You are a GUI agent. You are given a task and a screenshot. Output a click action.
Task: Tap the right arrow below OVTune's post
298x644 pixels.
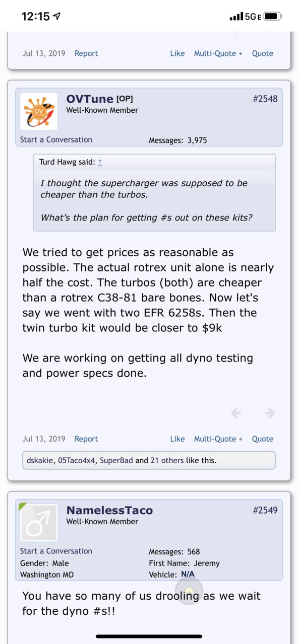pos(270,413)
